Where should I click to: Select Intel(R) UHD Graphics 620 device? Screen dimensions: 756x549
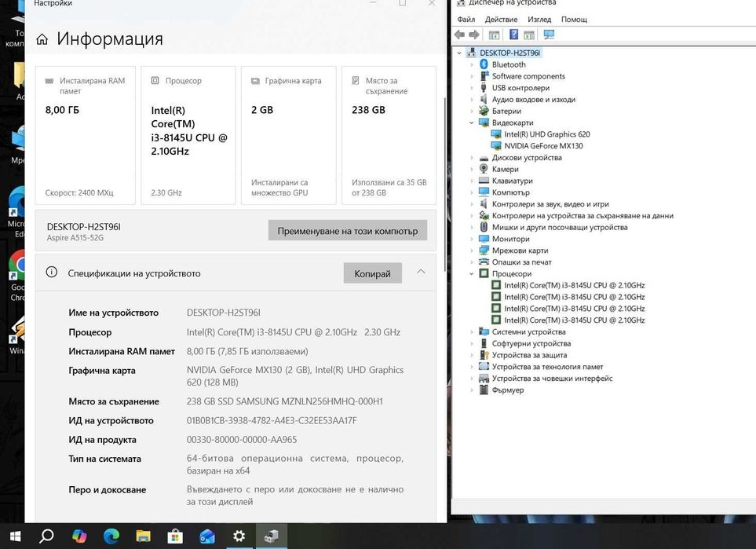[x=546, y=134]
